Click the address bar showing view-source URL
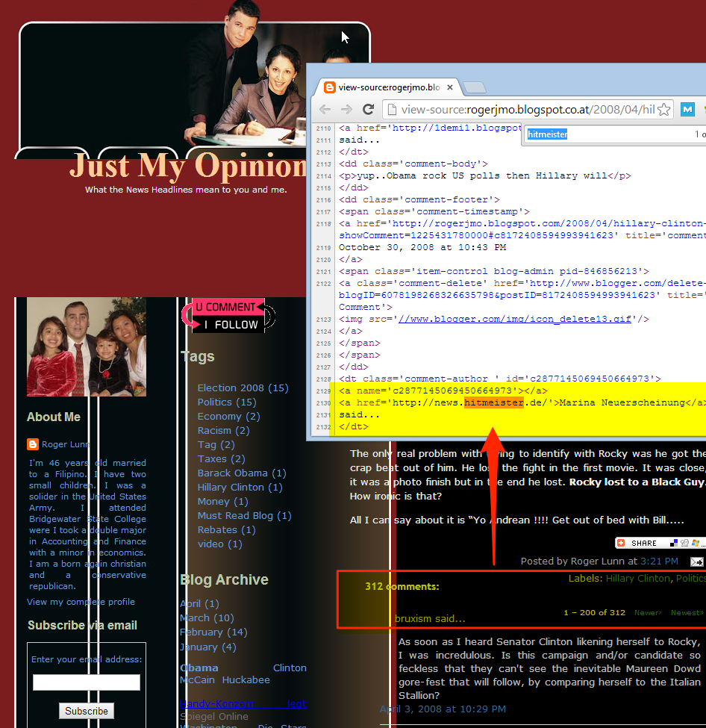706x728 pixels. (x=528, y=110)
